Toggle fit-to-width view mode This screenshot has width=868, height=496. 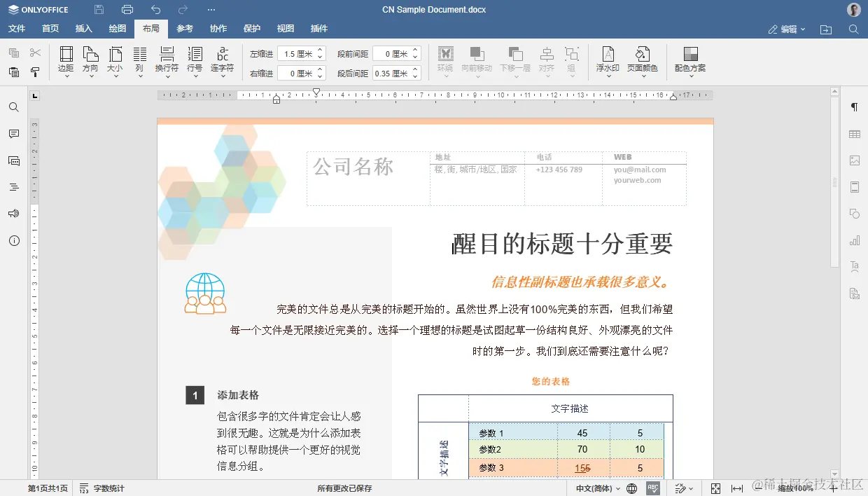click(x=736, y=488)
